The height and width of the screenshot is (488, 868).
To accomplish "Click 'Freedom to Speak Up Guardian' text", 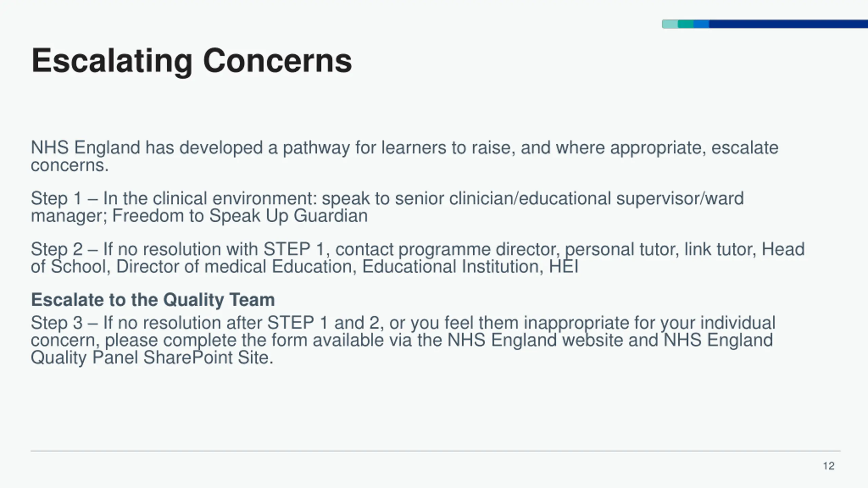I will pyautogui.click(x=240, y=216).
